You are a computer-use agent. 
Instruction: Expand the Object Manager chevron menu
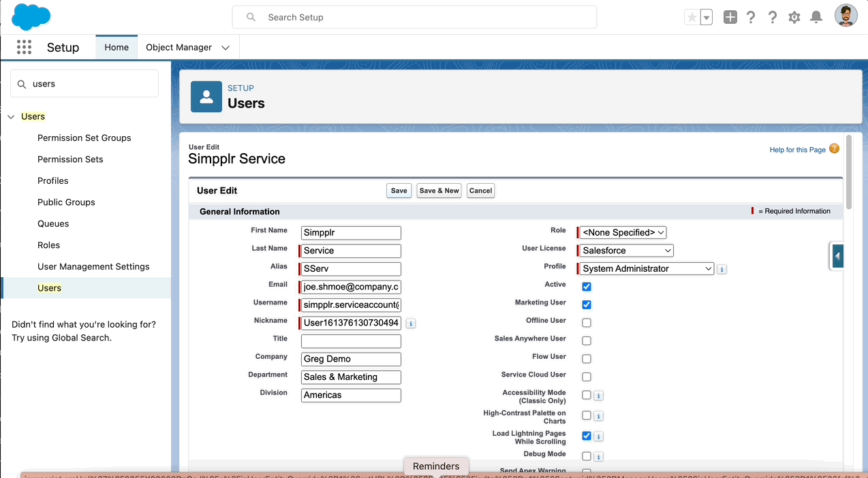[226, 48]
